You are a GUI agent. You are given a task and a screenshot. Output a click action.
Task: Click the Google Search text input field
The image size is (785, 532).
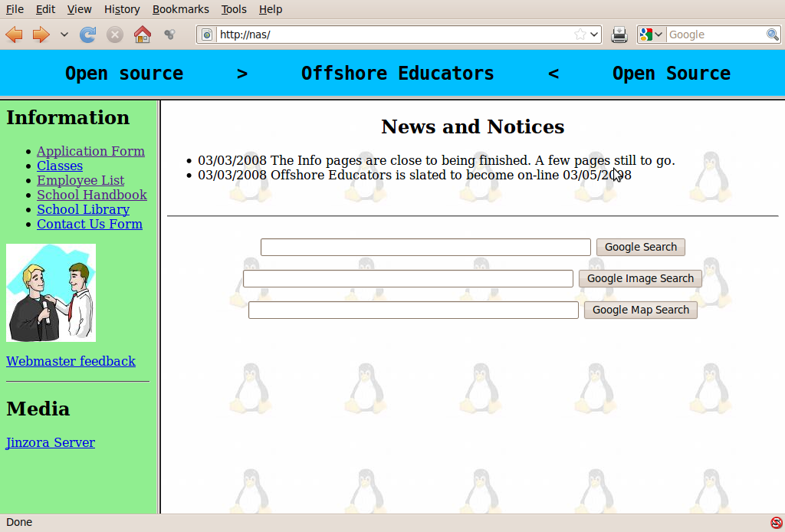425,247
